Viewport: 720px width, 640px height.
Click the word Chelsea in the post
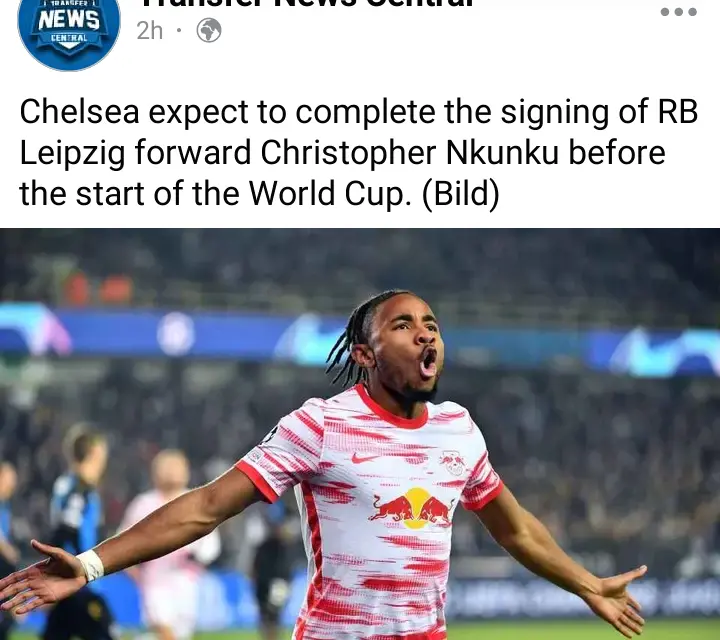point(79,112)
